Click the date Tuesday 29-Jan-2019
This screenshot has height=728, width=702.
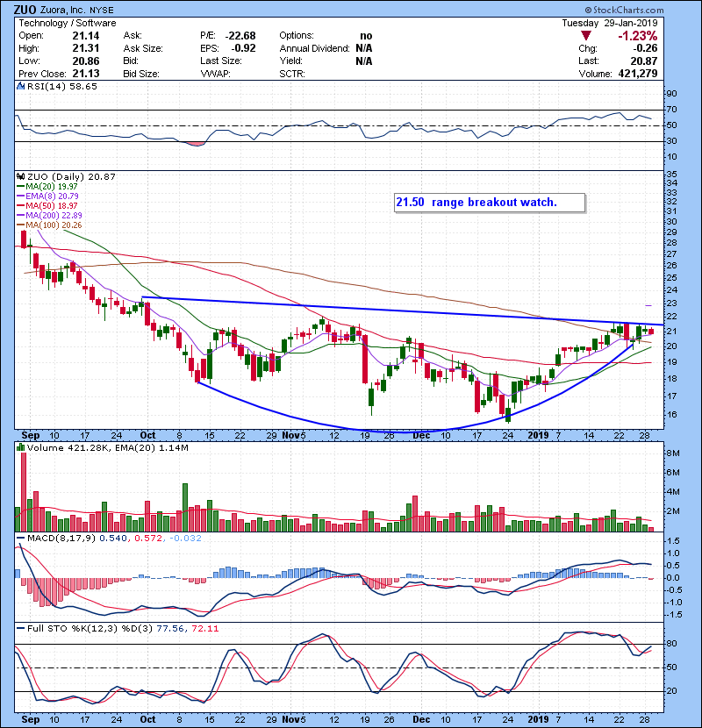coord(610,23)
